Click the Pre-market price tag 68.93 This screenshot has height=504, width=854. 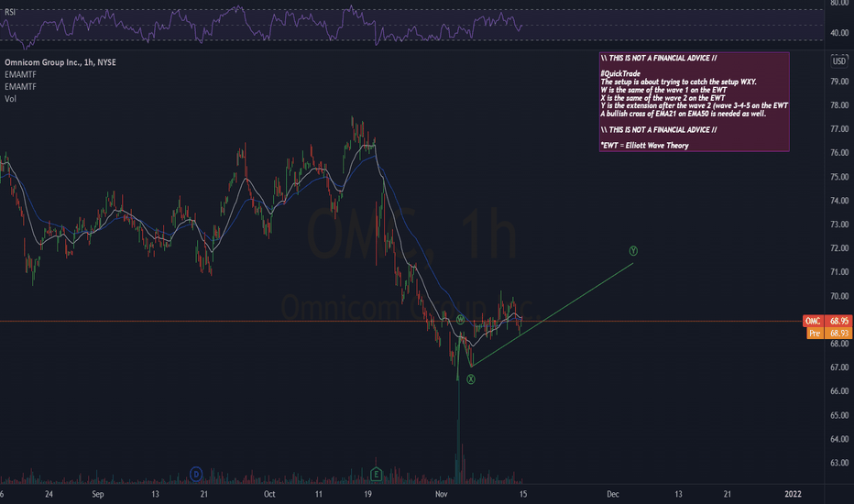[829, 333]
